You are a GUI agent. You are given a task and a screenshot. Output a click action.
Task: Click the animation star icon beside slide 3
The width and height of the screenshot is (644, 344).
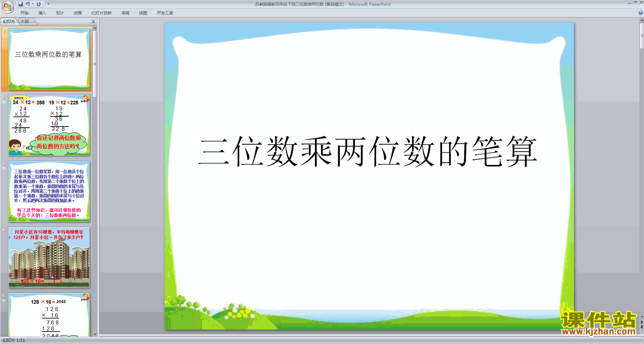(4, 168)
